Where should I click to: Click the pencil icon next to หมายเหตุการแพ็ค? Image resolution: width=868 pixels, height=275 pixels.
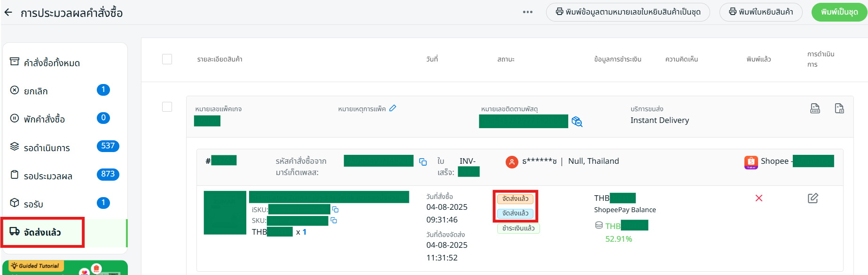tap(393, 108)
